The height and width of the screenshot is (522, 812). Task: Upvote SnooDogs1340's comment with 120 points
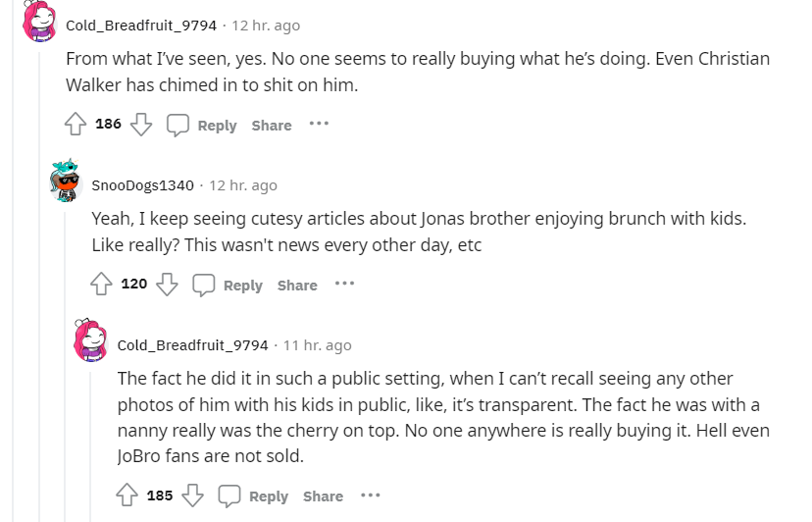(x=102, y=285)
